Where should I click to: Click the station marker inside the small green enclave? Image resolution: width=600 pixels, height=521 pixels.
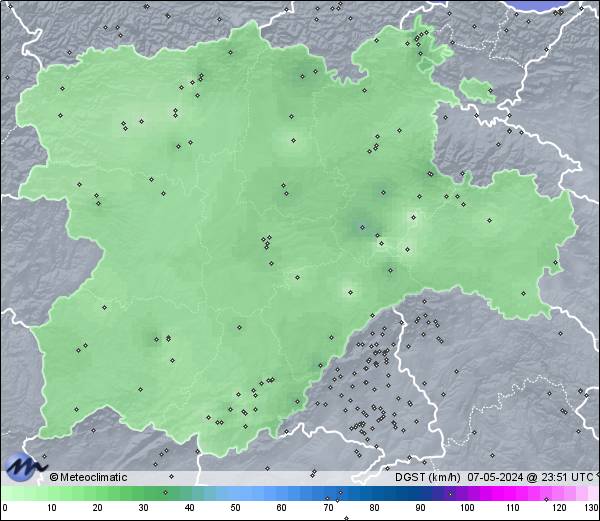coord(490,91)
